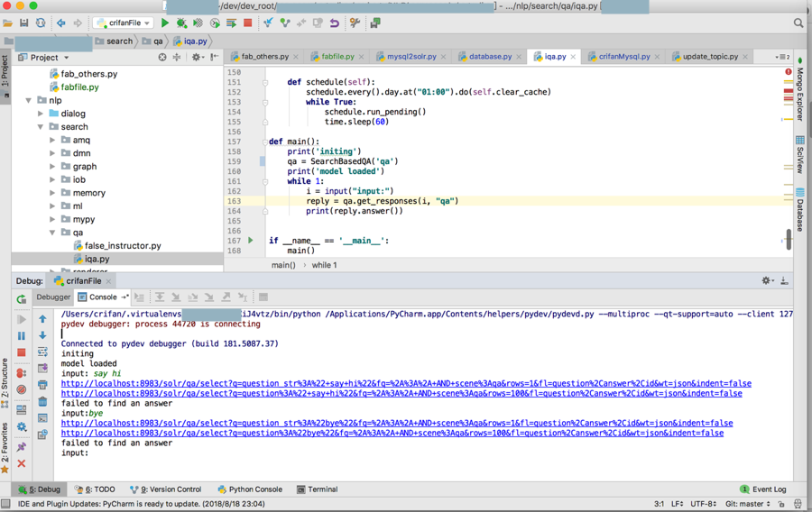Toggle soft-wrap in the console

pyautogui.click(x=42, y=352)
